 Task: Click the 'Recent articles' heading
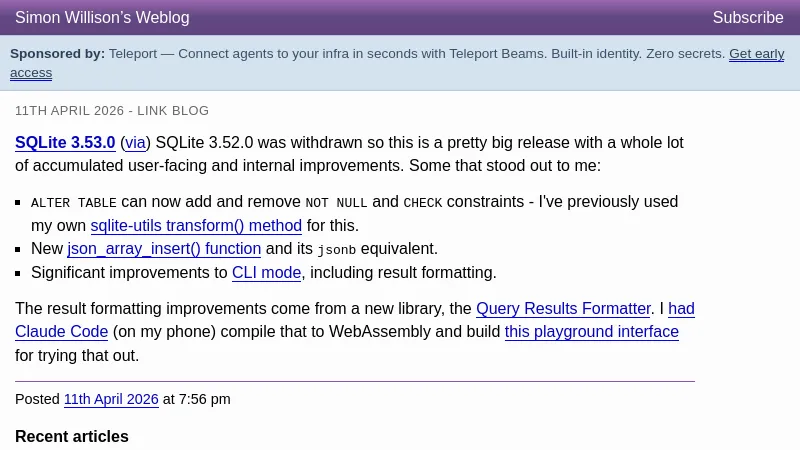72,437
